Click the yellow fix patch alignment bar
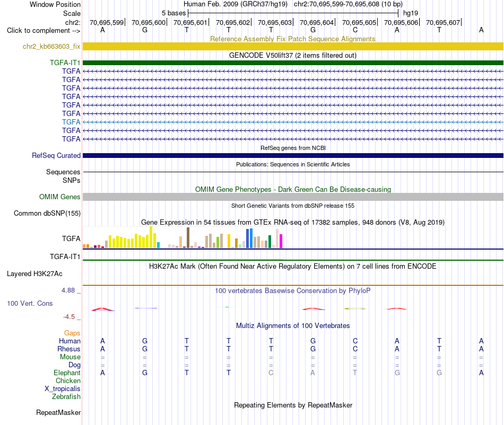 click(x=293, y=46)
